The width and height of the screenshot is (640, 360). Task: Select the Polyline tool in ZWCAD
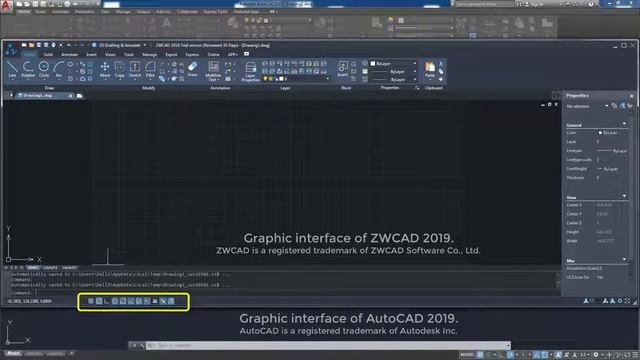click(28, 69)
